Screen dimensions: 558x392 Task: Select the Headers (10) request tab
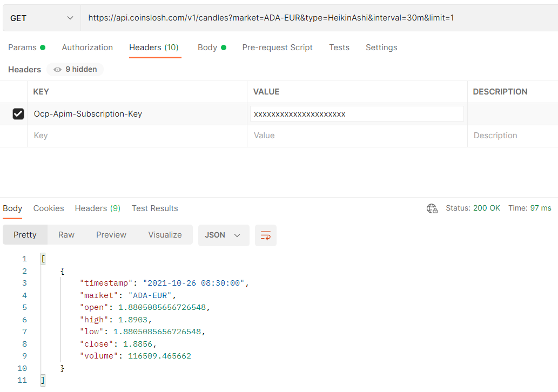(154, 48)
